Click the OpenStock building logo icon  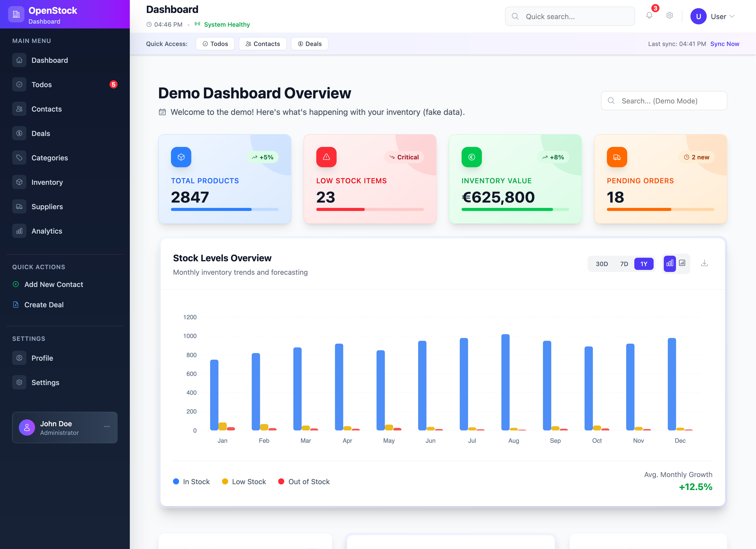[16, 14]
